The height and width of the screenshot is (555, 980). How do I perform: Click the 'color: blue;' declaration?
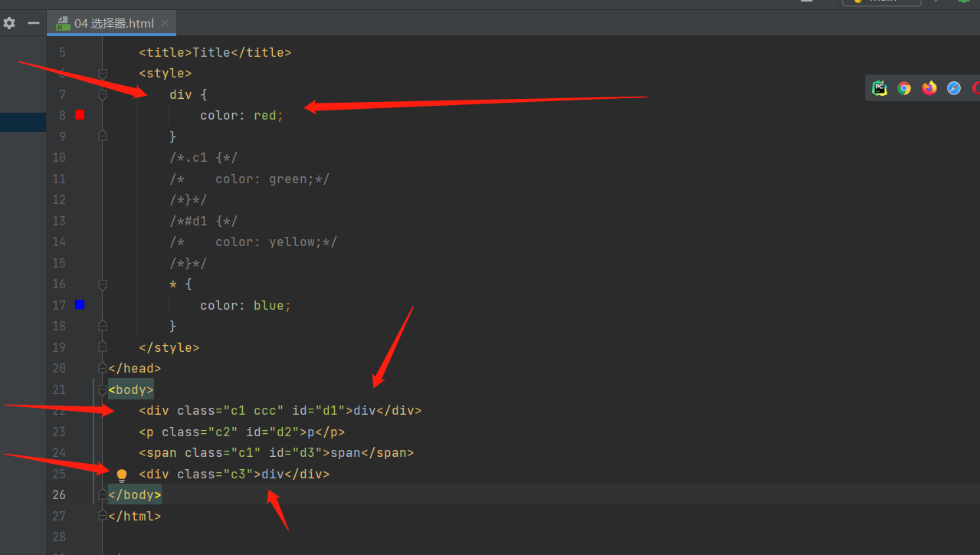pyautogui.click(x=246, y=305)
